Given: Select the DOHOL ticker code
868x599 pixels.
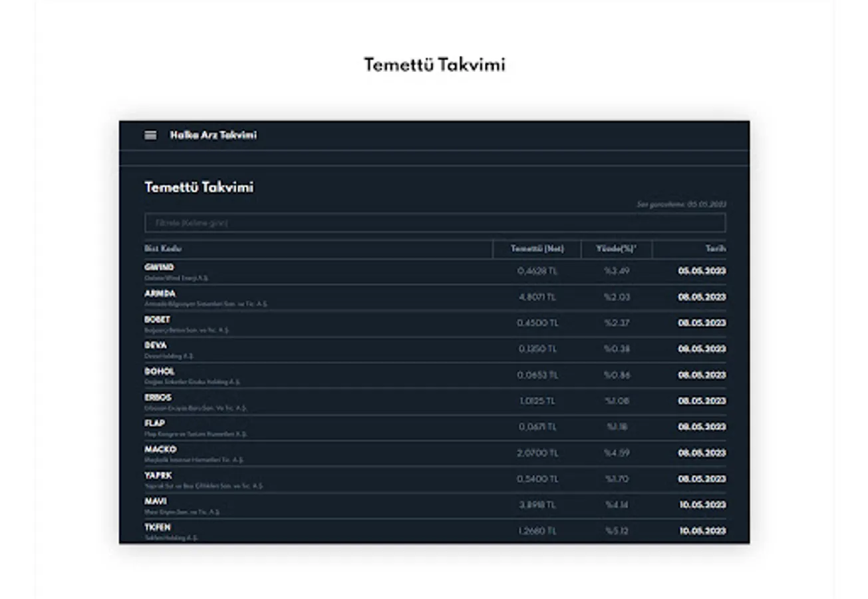Looking at the screenshot, I should 159,371.
